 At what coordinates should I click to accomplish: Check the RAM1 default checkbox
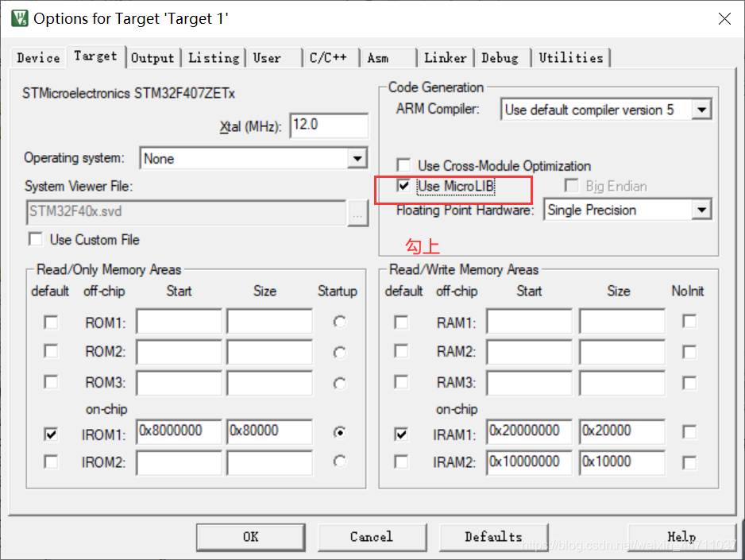tap(401, 322)
